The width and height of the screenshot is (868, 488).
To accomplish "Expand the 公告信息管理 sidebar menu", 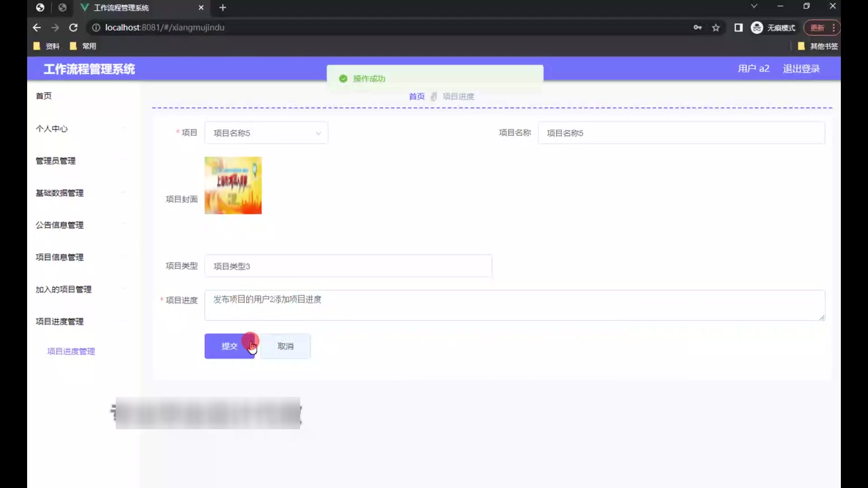I will 60,225.
